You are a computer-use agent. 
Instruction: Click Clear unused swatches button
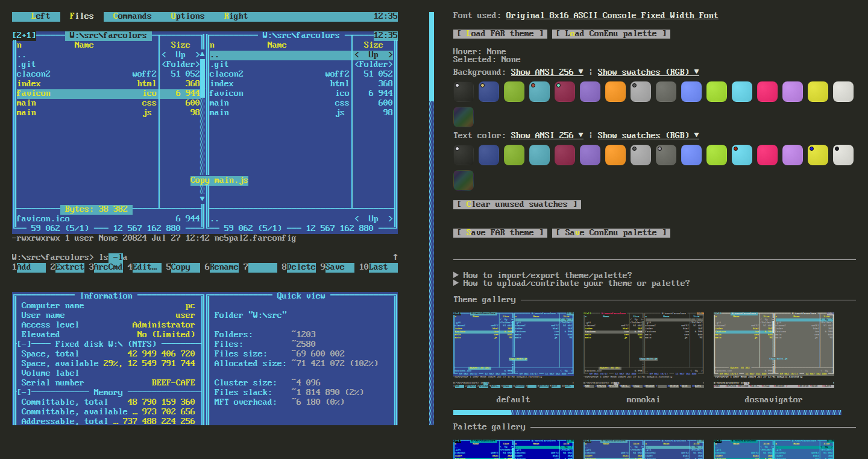(x=517, y=204)
